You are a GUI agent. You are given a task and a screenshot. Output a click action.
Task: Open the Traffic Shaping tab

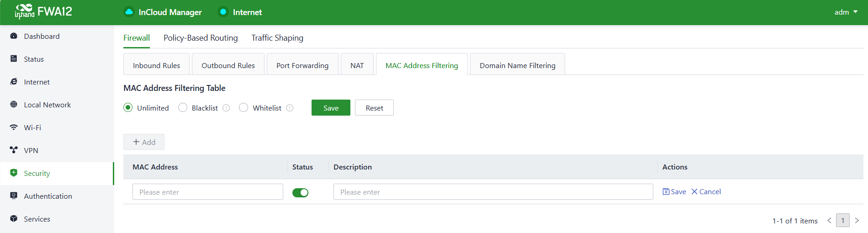(277, 38)
